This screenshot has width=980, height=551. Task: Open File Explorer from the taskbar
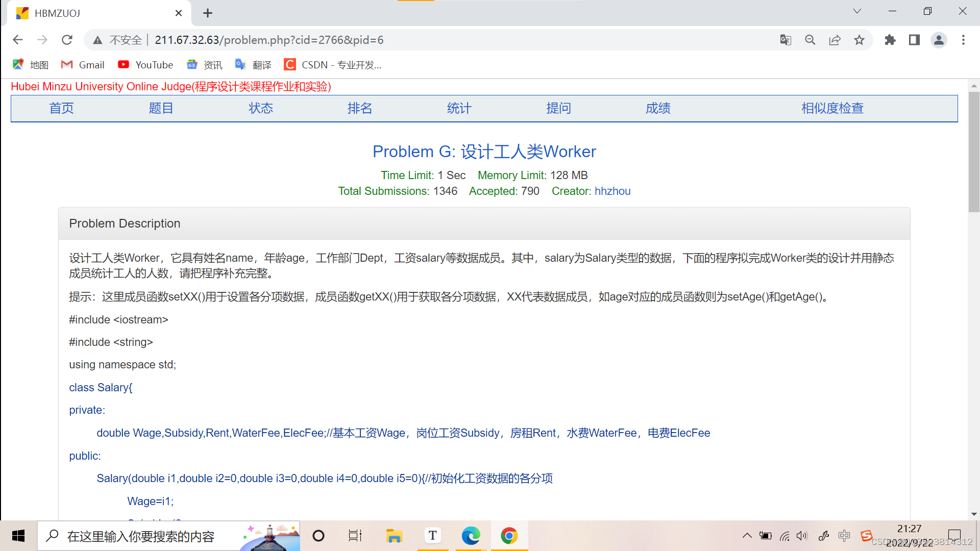point(394,536)
